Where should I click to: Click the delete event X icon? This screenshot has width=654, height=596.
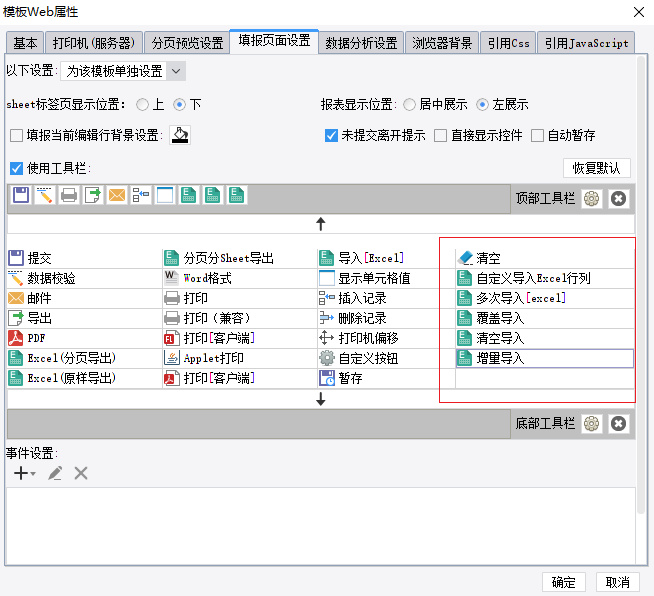coord(81,473)
